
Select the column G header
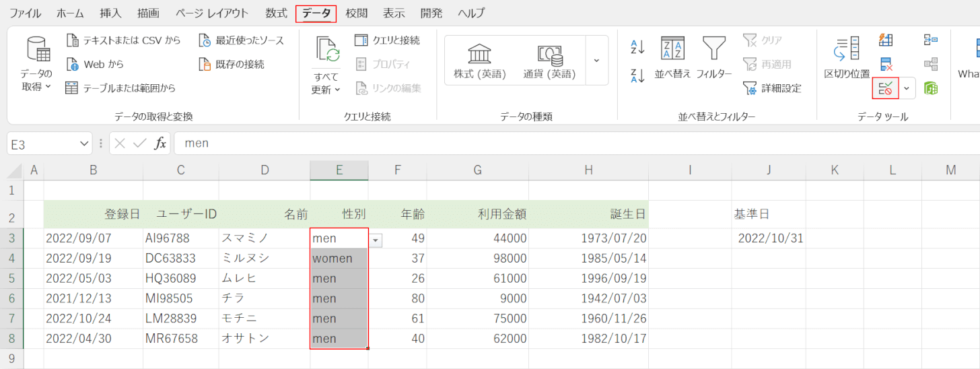coord(477,170)
